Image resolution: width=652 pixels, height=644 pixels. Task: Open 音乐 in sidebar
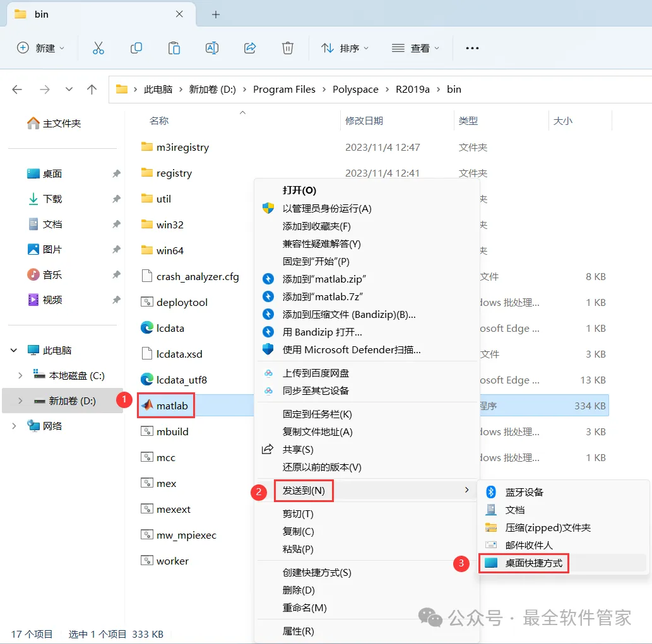tap(52, 274)
